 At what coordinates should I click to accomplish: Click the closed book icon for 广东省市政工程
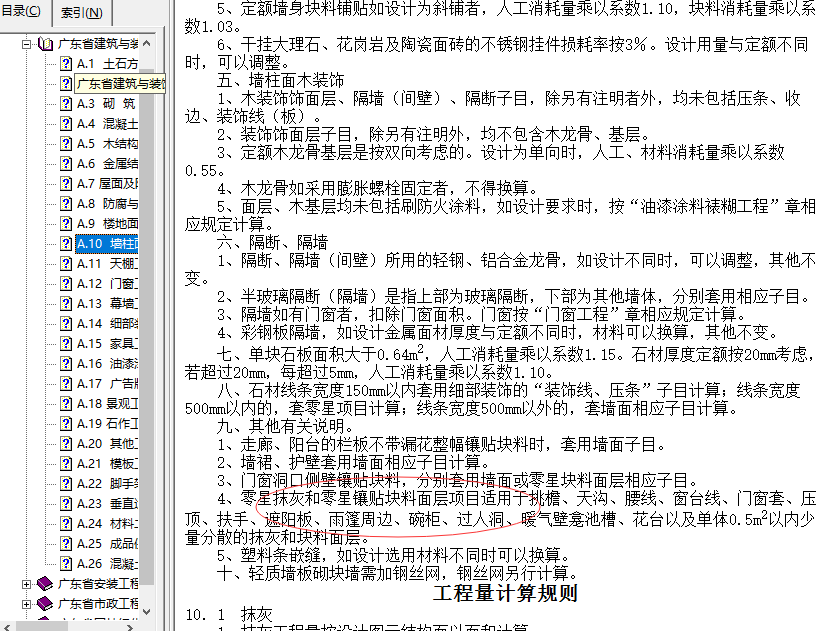pyautogui.click(x=46, y=604)
